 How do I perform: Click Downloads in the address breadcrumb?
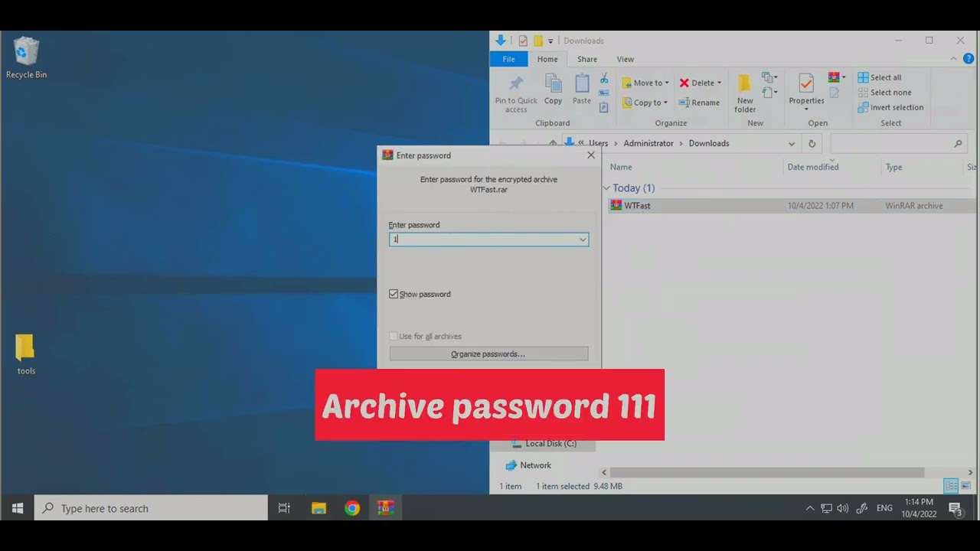click(709, 143)
